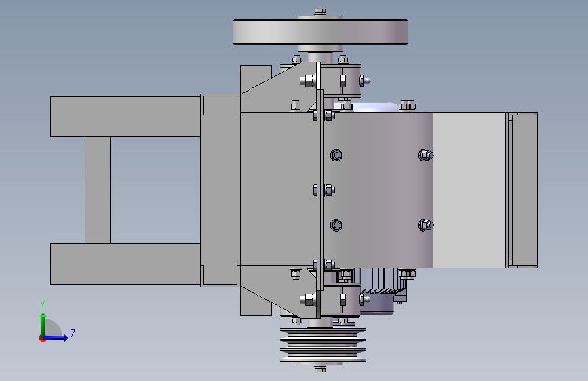Select the large flat pulley at the top
Viewport: 588px width, 381px height.
click(x=320, y=31)
